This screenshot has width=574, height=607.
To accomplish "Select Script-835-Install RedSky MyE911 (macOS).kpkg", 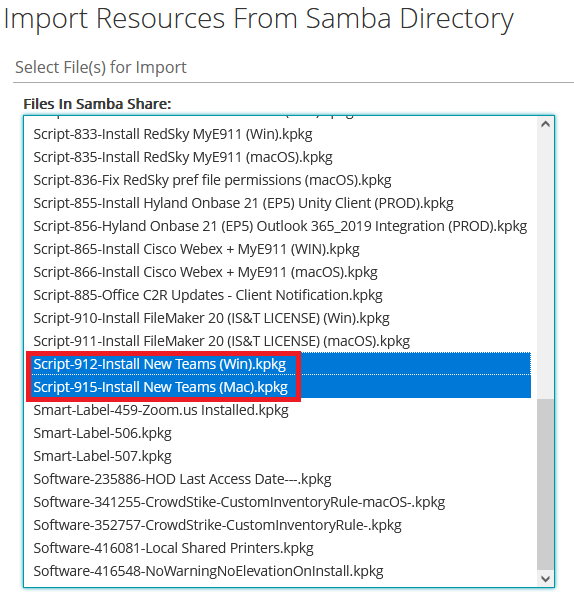I will 282,157.
